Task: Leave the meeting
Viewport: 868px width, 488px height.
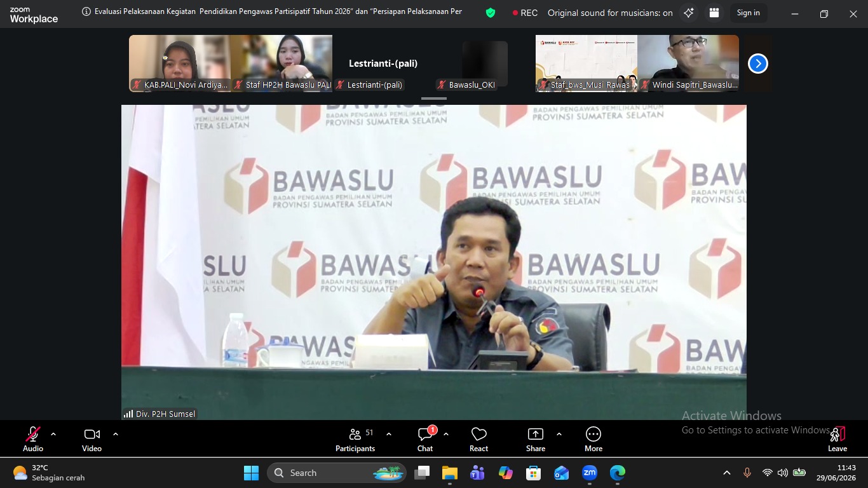Action: (837, 439)
